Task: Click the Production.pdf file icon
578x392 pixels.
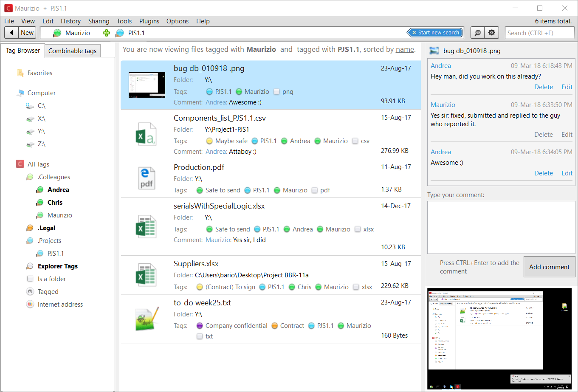Action: 147,178
